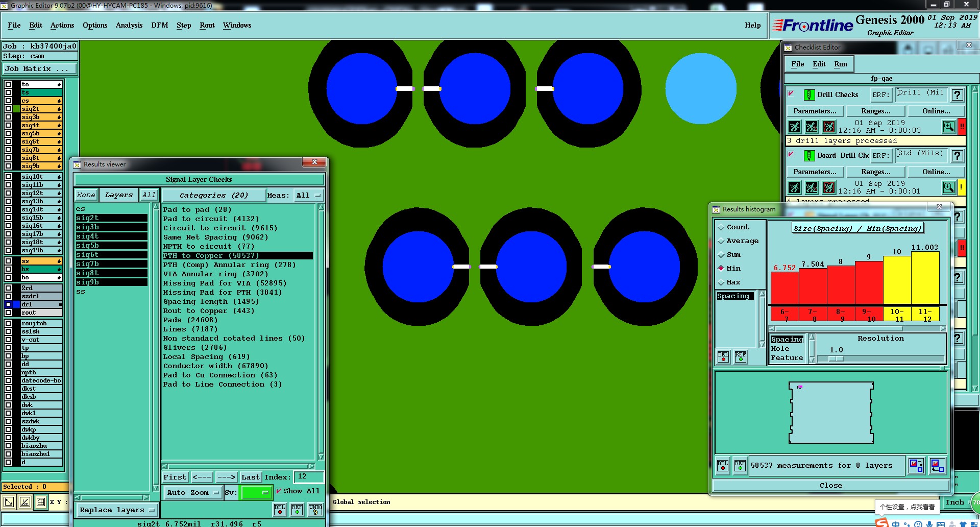
Task: Click the grid snap icon at bottom left
Action: (41, 502)
